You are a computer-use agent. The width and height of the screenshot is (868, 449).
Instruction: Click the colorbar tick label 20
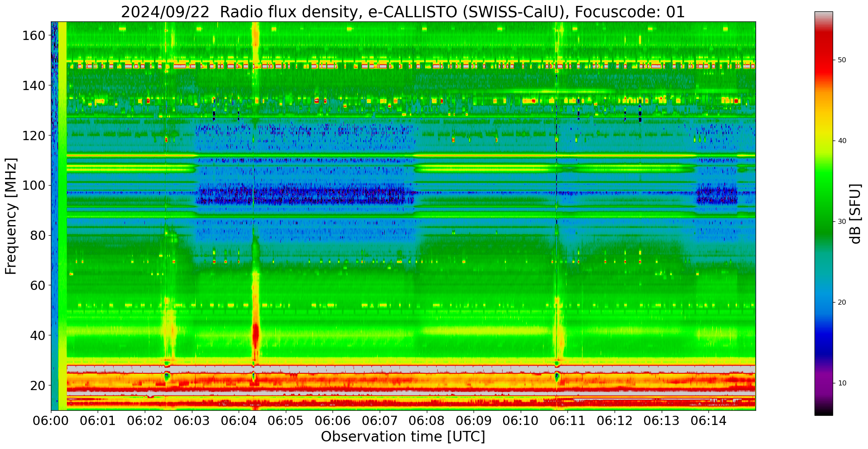pos(842,302)
